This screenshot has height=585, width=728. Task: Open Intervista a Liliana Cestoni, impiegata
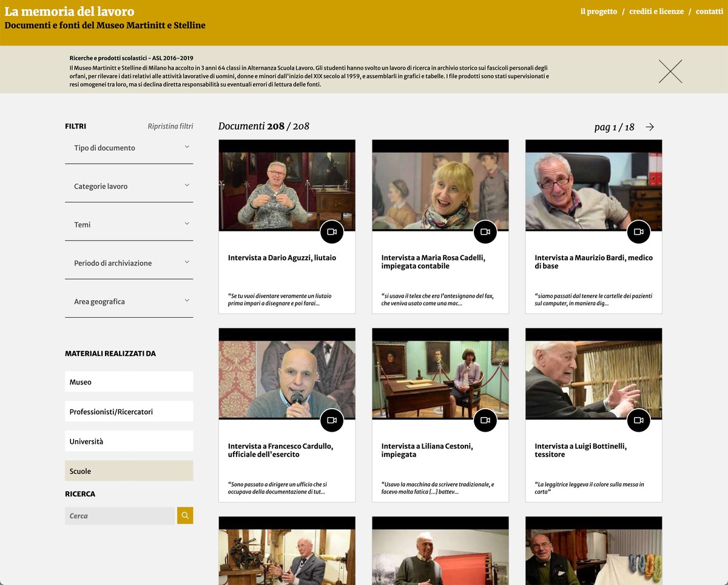(x=427, y=450)
